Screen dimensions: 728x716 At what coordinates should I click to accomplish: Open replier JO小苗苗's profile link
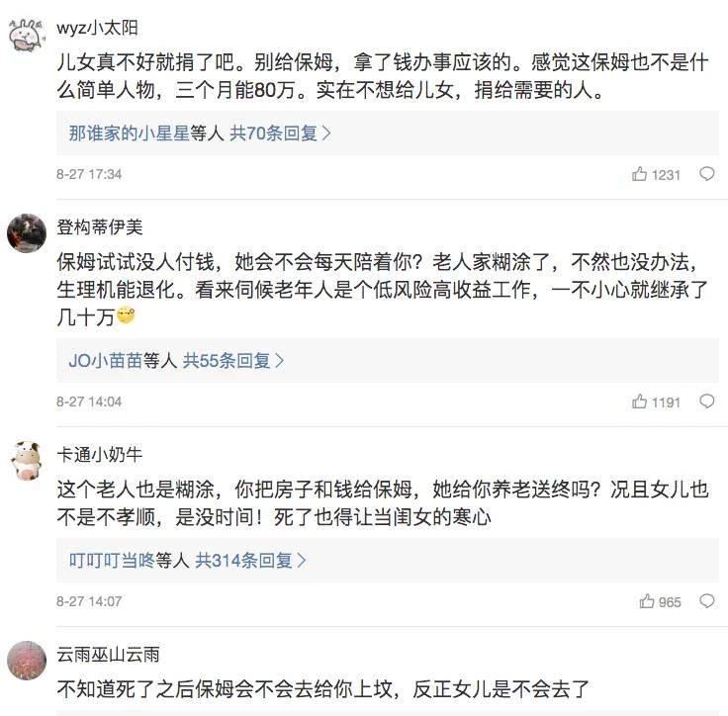[x=106, y=360]
